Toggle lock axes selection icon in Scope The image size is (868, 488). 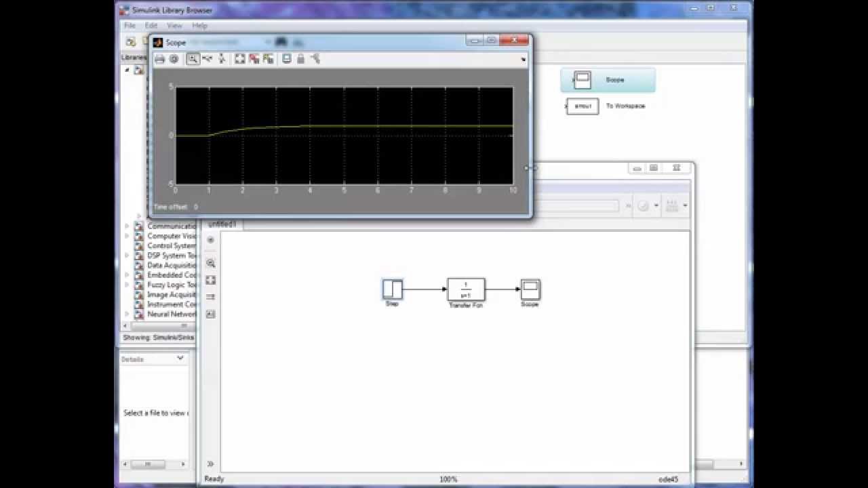301,59
